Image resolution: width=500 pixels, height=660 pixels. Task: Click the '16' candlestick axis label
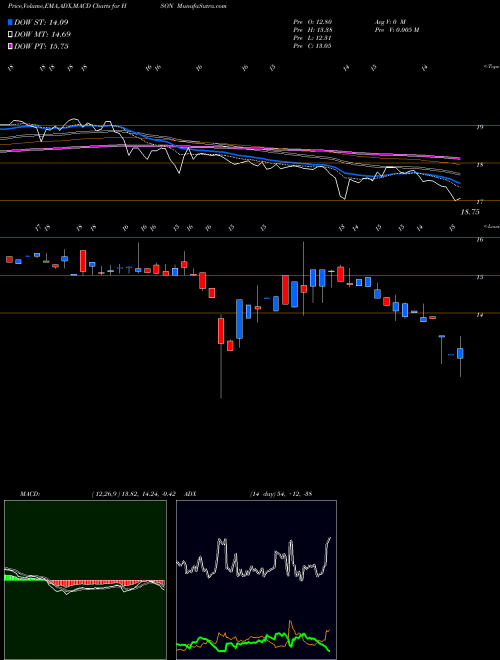[479, 240]
